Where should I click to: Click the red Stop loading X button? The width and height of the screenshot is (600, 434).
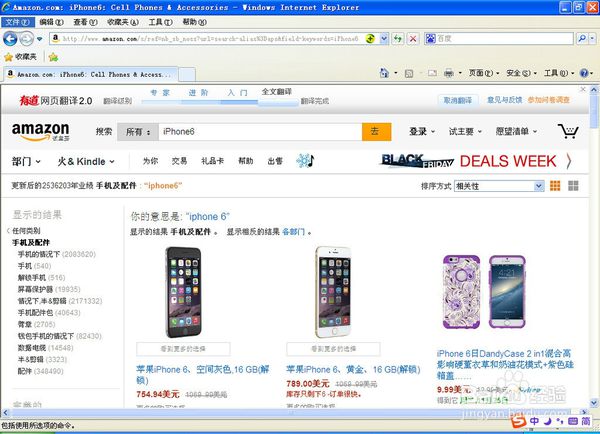pyautogui.click(x=412, y=39)
